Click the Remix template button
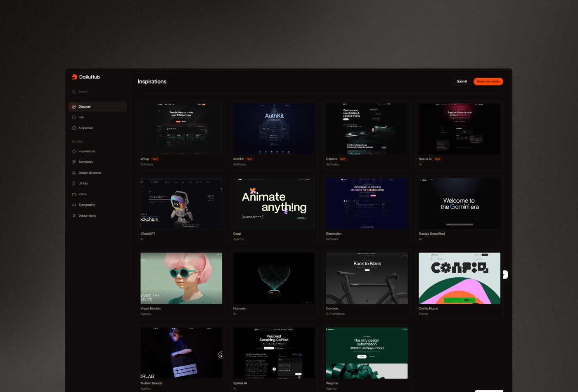Viewport: 578px width, 392px height. point(488,82)
